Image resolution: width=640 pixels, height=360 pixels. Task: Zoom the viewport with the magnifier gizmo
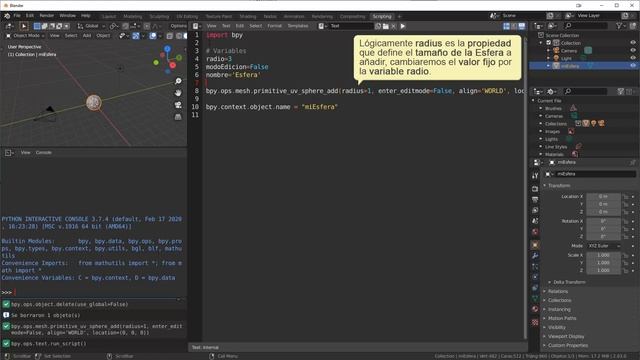click(178, 81)
